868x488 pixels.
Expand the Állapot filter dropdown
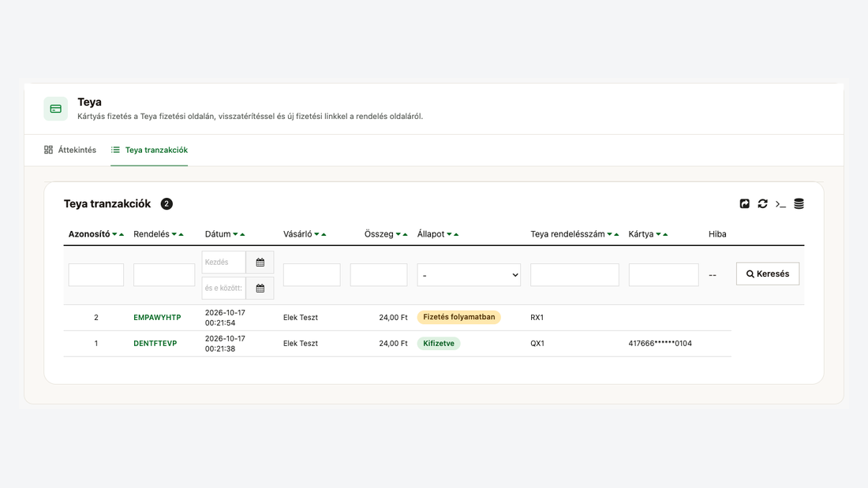tap(469, 275)
